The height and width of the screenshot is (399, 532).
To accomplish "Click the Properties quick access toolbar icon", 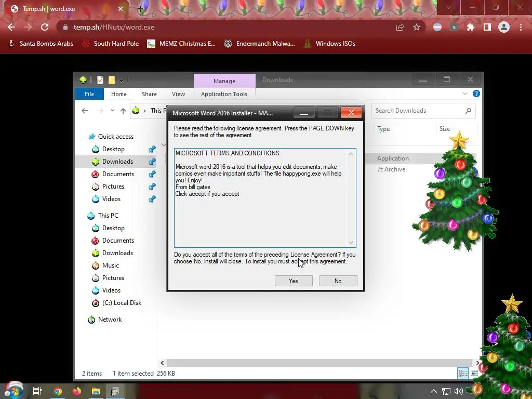I will 100,80.
